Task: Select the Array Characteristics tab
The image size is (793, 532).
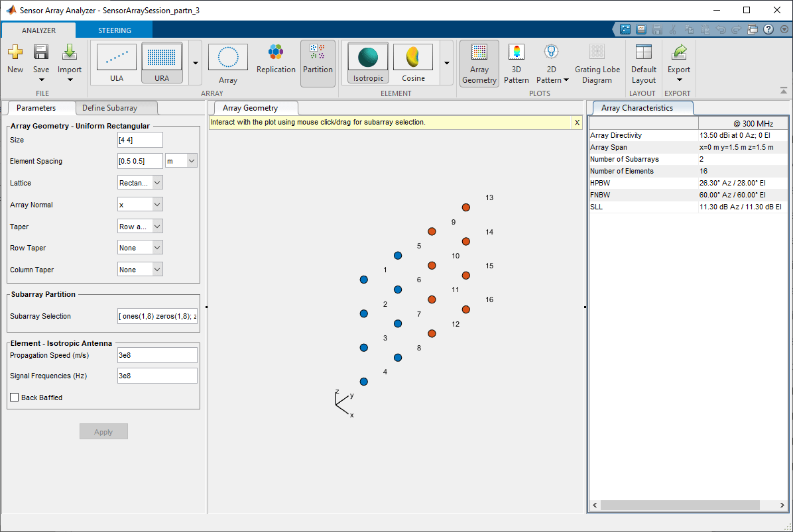Action: 637,107
